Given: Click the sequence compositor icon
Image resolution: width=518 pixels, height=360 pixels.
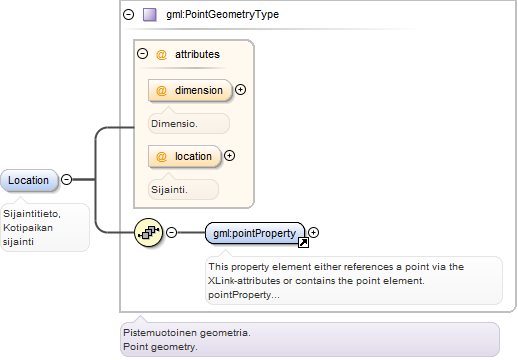Looking at the screenshot, I should pos(148,233).
